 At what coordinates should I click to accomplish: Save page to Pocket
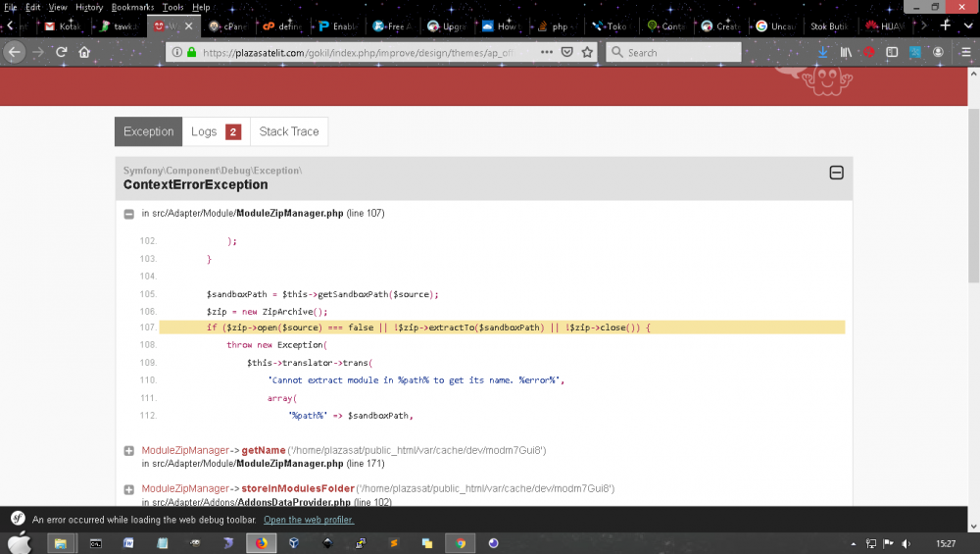566,52
